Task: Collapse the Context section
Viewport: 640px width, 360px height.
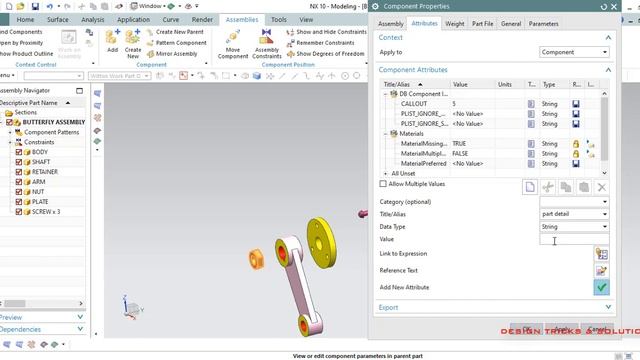Action: [608, 38]
